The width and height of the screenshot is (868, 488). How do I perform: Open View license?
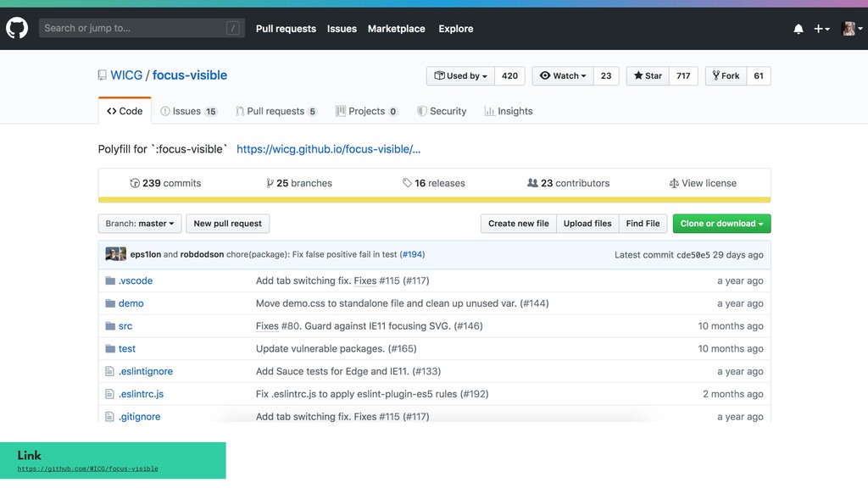click(x=703, y=183)
